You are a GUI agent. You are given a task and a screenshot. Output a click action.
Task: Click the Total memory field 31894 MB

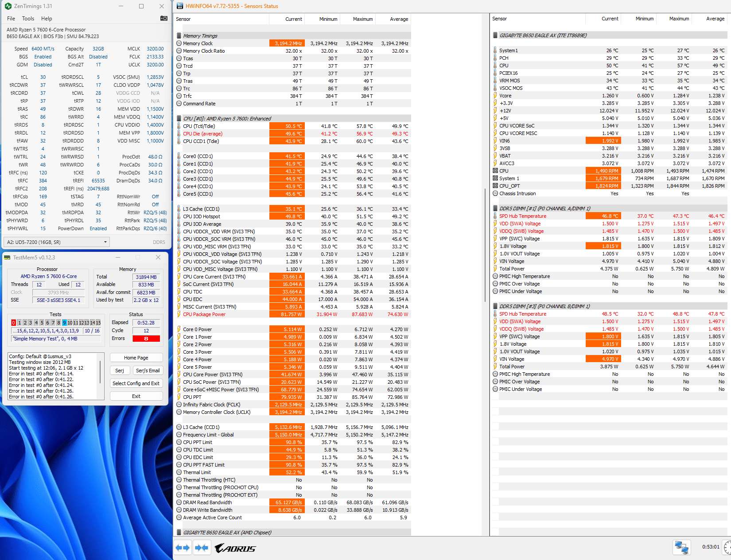[146, 277]
